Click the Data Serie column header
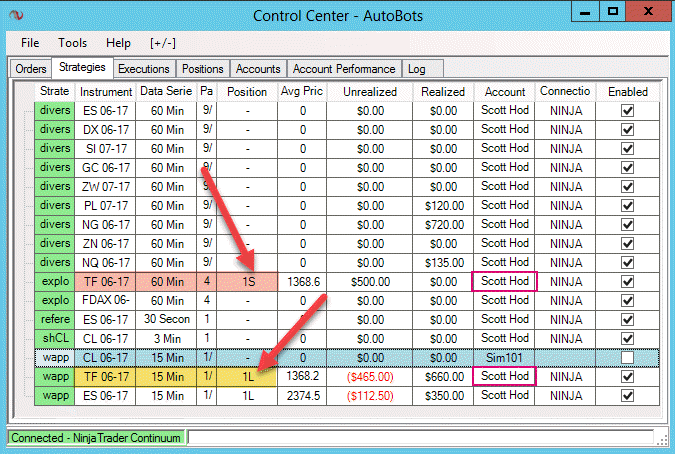 pos(166,91)
